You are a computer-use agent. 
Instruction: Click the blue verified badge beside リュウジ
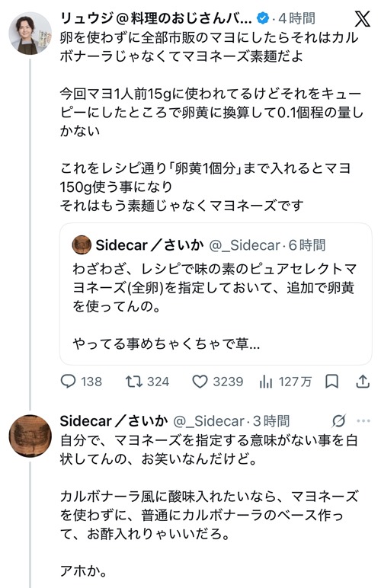tap(263, 18)
